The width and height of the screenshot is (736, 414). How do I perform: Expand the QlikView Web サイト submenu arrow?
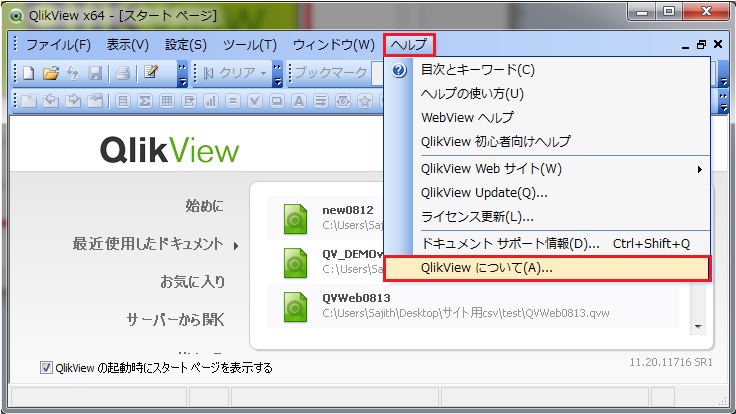pos(700,169)
